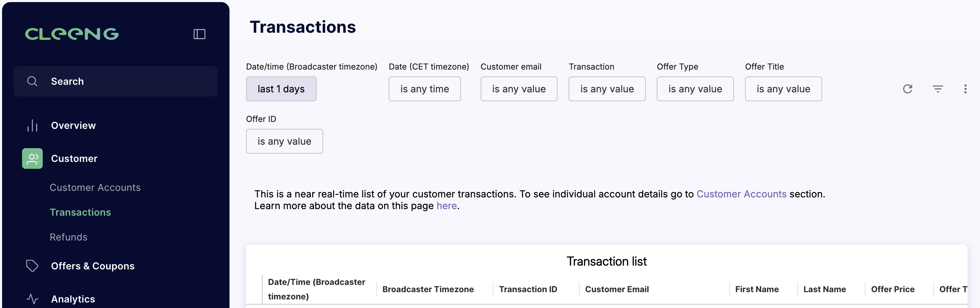Follow the Customer Accounts link in description
Screen dimensions: 980x308
(x=741, y=194)
